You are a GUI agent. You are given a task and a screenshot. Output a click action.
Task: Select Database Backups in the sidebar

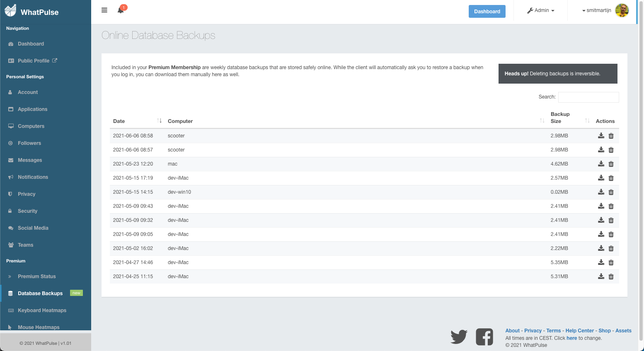[x=40, y=293]
